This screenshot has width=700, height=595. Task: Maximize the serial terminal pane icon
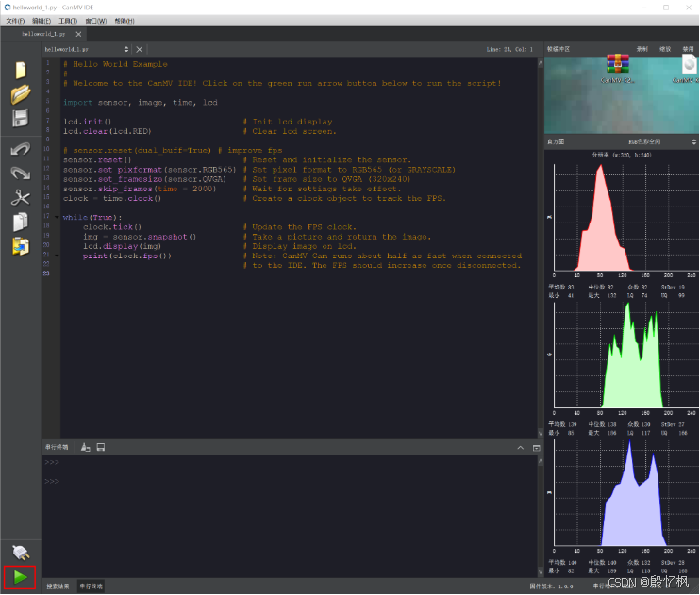click(537, 448)
